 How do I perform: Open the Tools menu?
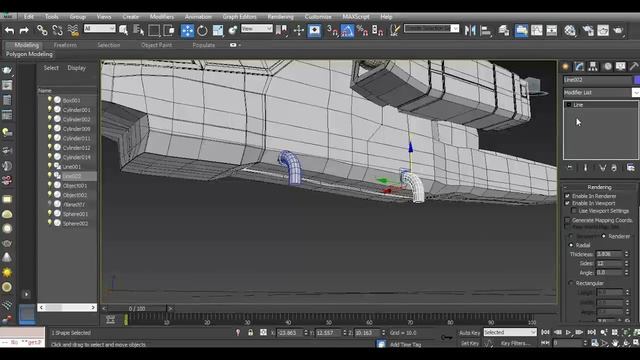51,17
